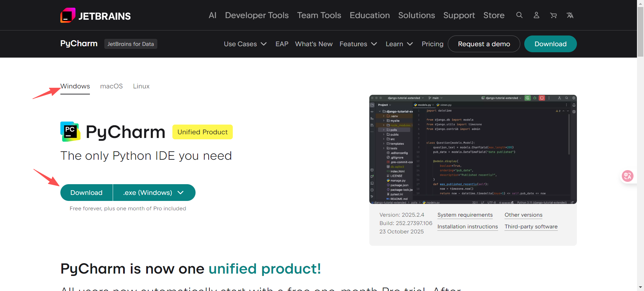644x291 pixels.
Task: Open the System requirements link
Action: point(465,215)
